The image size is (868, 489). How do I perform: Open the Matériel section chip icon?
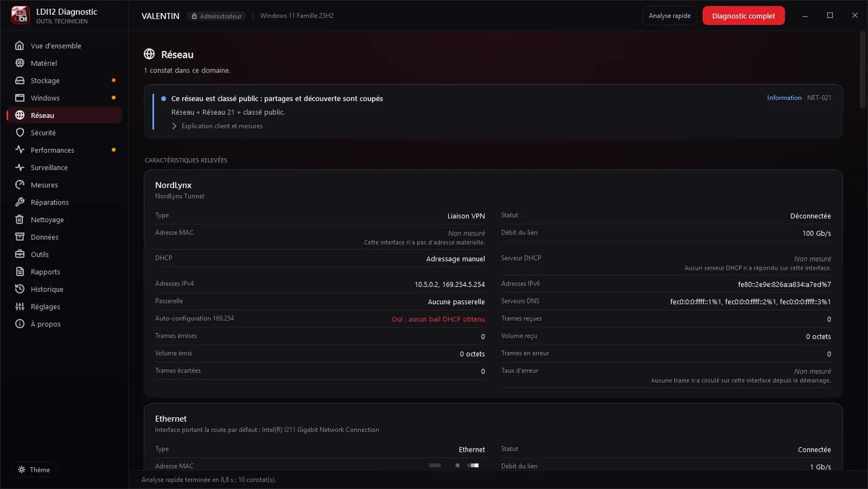20,63
